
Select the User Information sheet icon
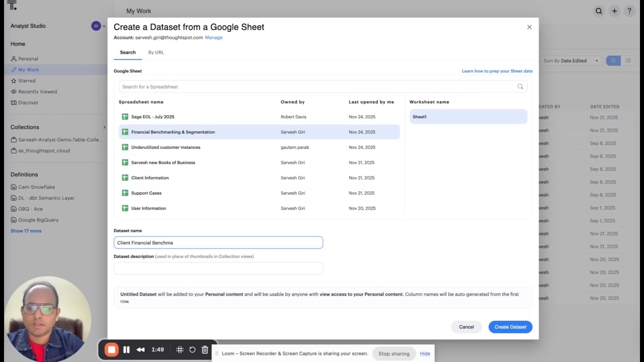pos(125,208)
